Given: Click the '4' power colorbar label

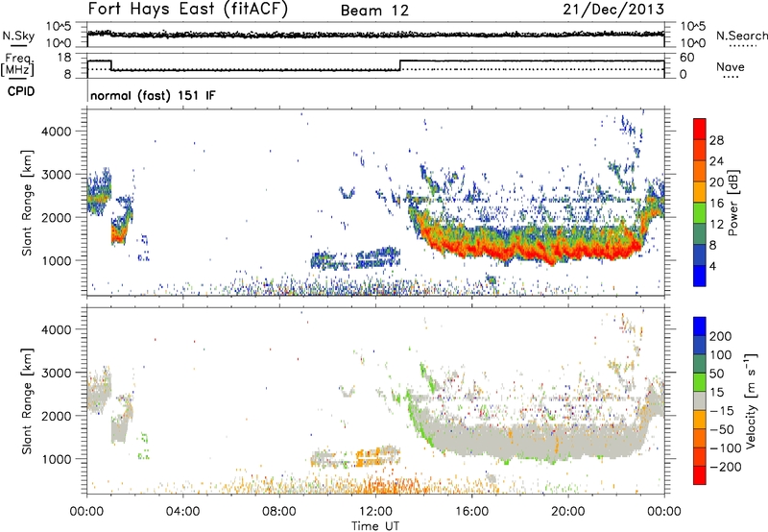Looking at the screenshot, I should 712,266.
